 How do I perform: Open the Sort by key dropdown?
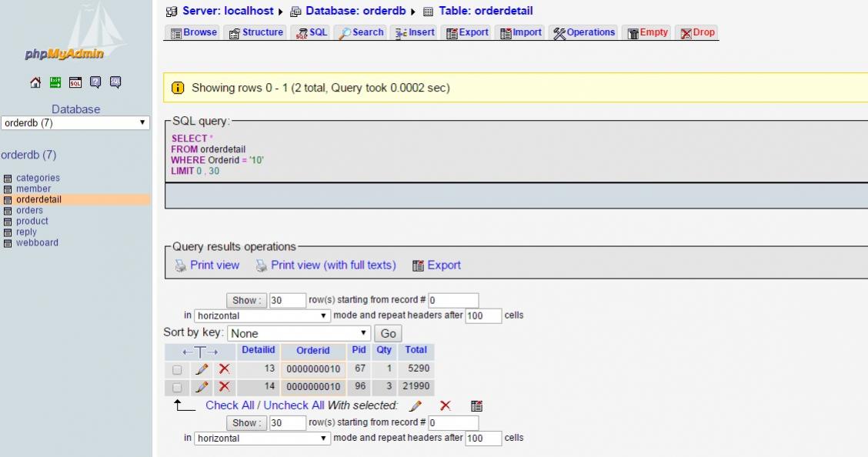(299, 334)
